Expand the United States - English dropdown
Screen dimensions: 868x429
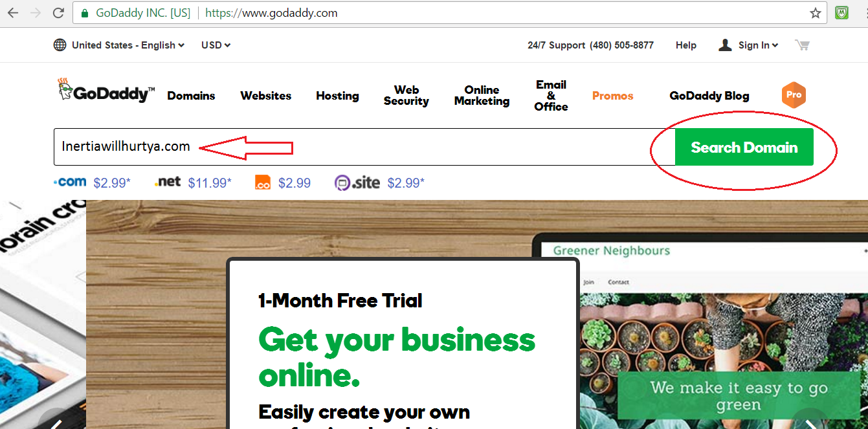128,45
